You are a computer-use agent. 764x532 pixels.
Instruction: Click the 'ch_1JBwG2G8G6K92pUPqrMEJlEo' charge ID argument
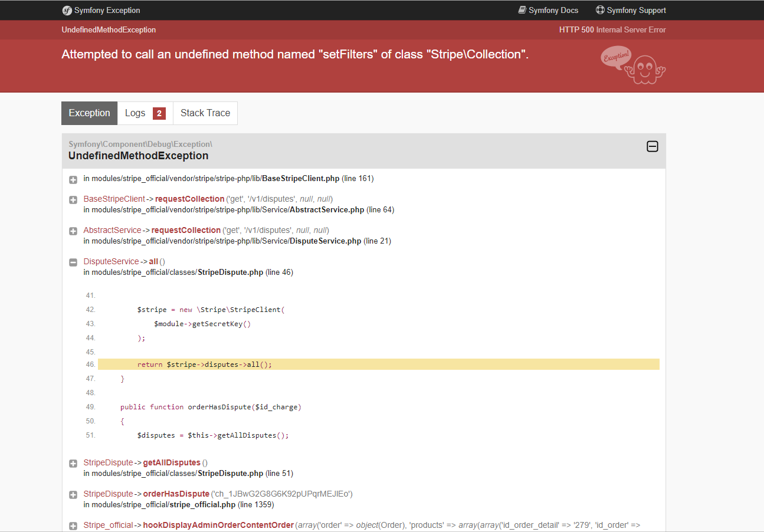point(282,494)
